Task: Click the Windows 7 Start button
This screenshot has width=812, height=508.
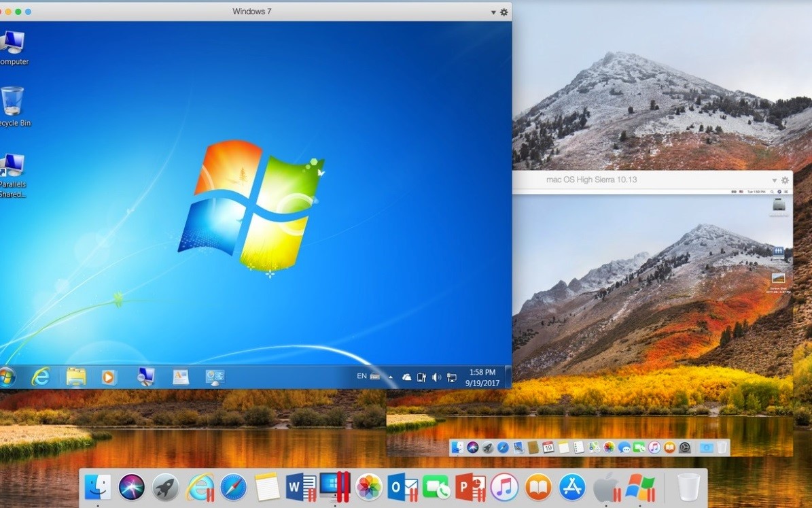Action: (x=6, y=377)
